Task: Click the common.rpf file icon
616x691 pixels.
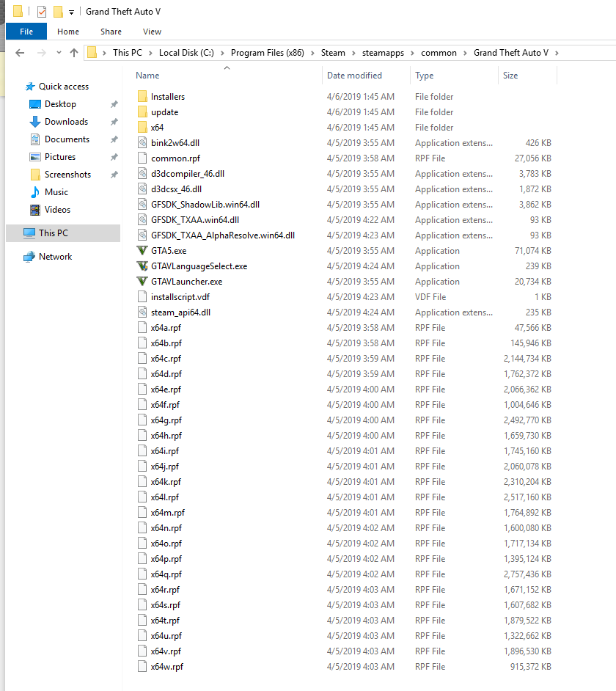Action: (x=142, y=158)
